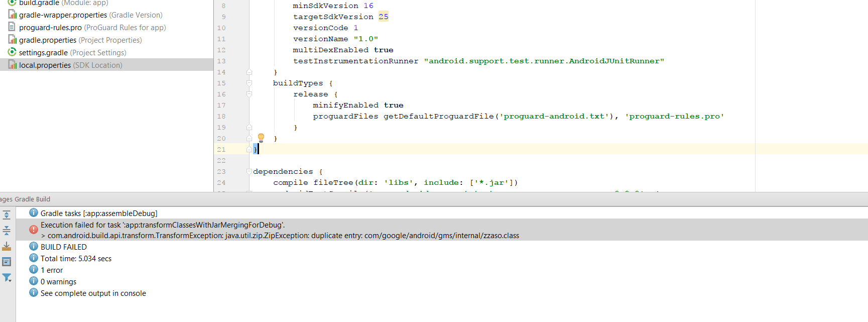Click the Collapse All icon in Messages panel
Image resolution: width=868 pixels, height=322 pixels.
(x=7, y=231)
